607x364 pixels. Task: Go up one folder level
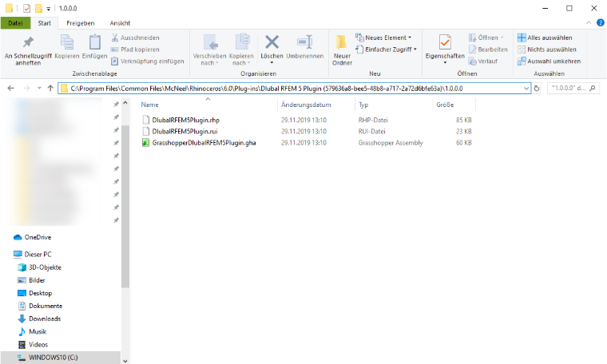coord(50,88)
